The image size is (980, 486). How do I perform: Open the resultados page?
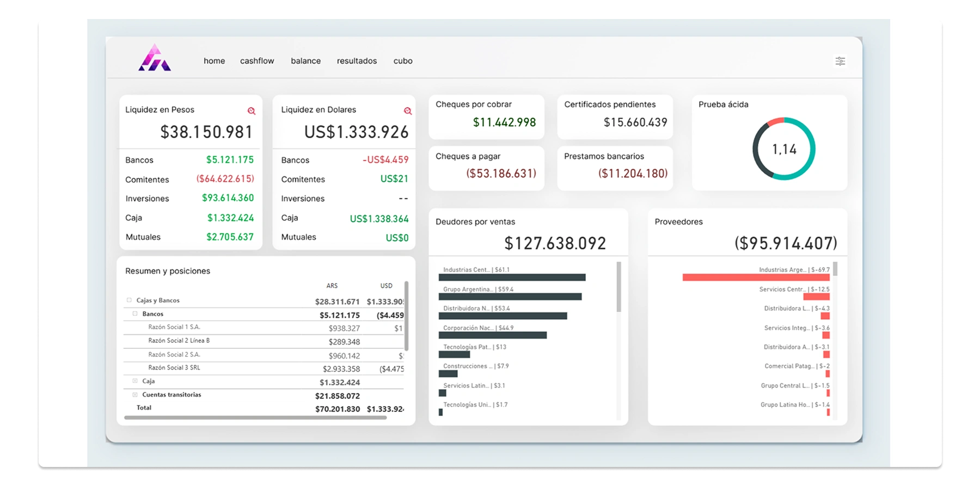pyautogui.click(x=357, y=61)
